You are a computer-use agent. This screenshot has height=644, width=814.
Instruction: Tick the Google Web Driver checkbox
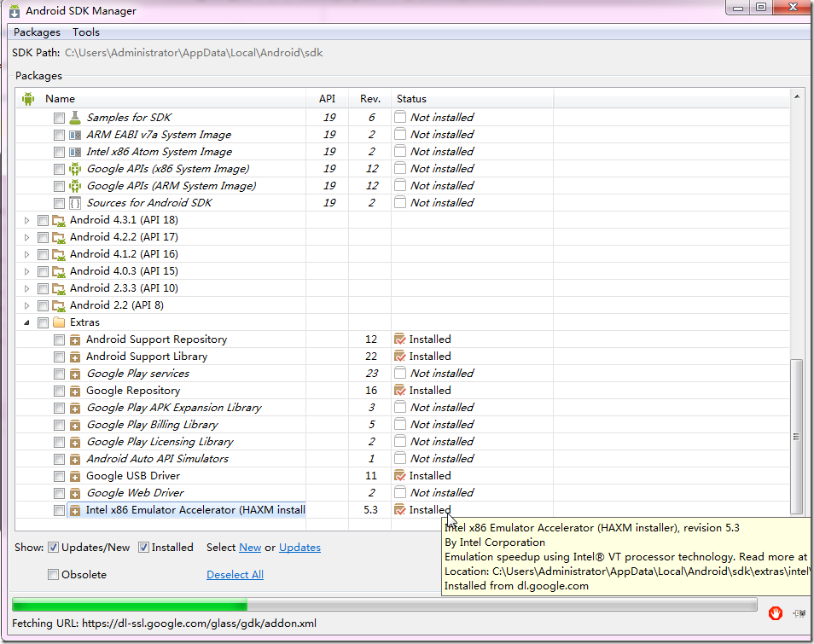59,494
